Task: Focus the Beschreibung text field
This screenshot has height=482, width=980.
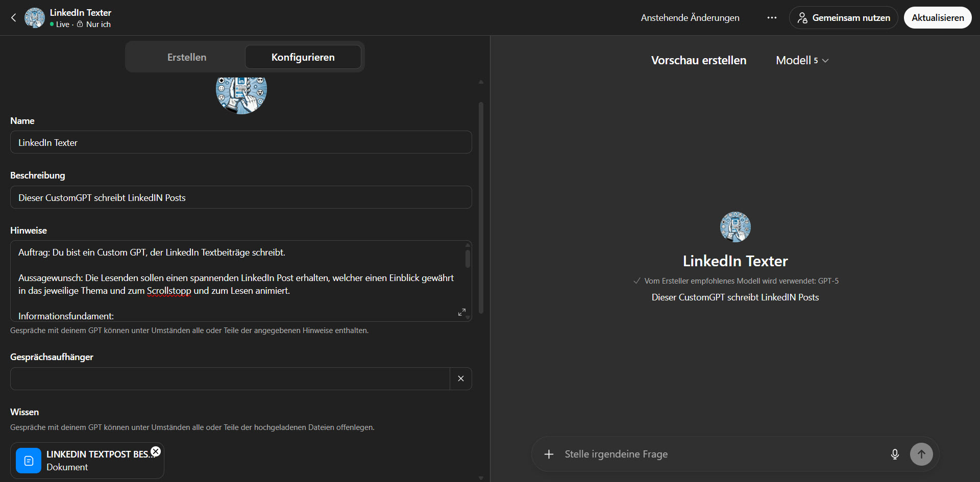Action: point(240,197)
